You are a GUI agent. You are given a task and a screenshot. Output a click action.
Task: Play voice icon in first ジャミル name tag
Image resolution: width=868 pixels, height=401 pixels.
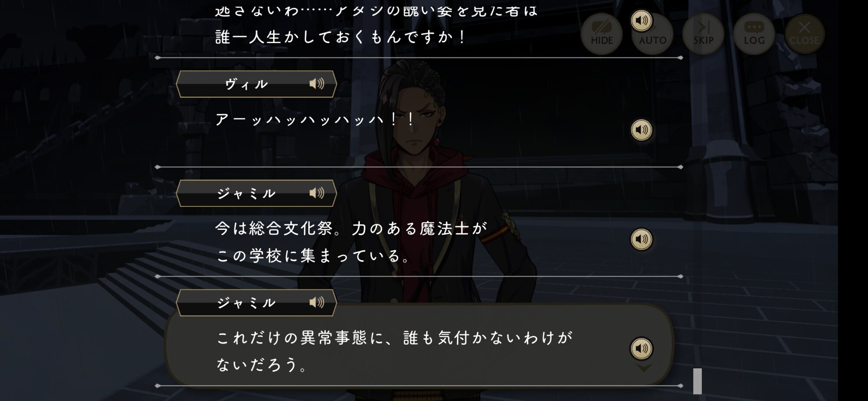(317, 193)
